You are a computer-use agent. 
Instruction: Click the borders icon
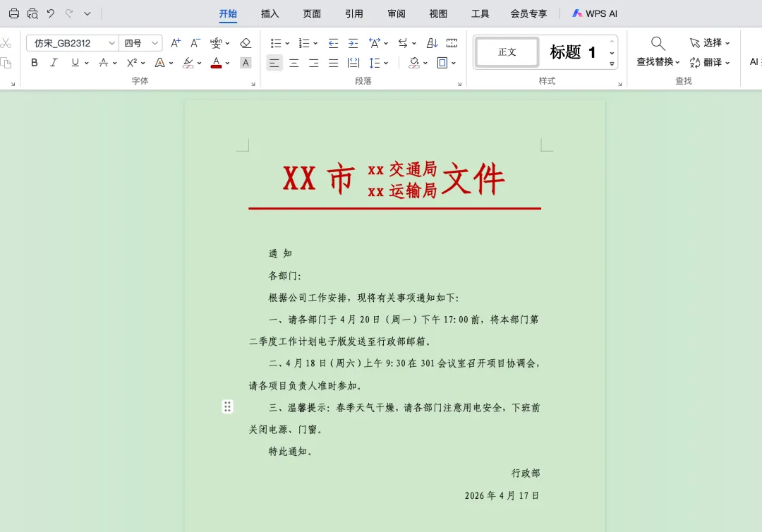pos(442,63)
